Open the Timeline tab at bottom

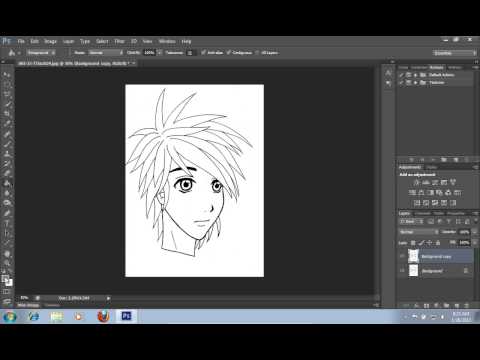[52, 305]
